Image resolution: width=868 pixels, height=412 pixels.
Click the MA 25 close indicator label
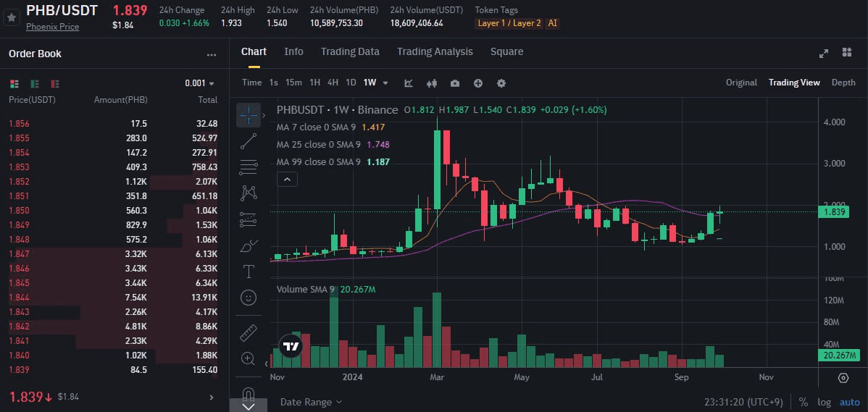click(x=318, y=144)
